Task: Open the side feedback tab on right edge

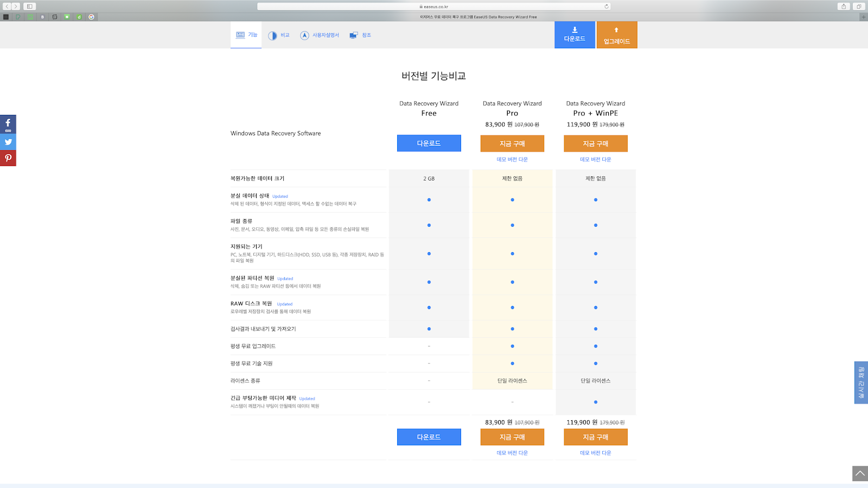Action: coord(861,383)
